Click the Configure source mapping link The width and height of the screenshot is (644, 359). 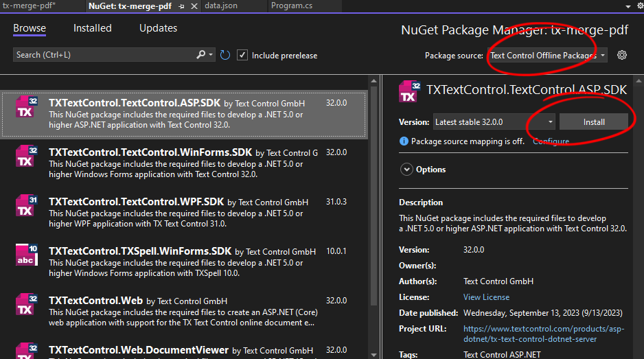point(551,141)
